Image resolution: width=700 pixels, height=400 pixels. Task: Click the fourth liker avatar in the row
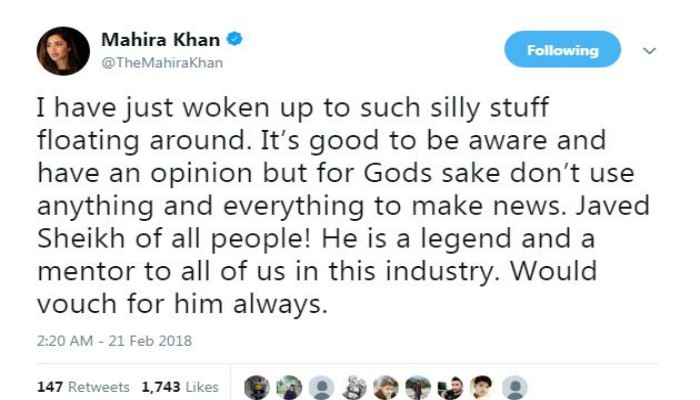tap(354, 387)
